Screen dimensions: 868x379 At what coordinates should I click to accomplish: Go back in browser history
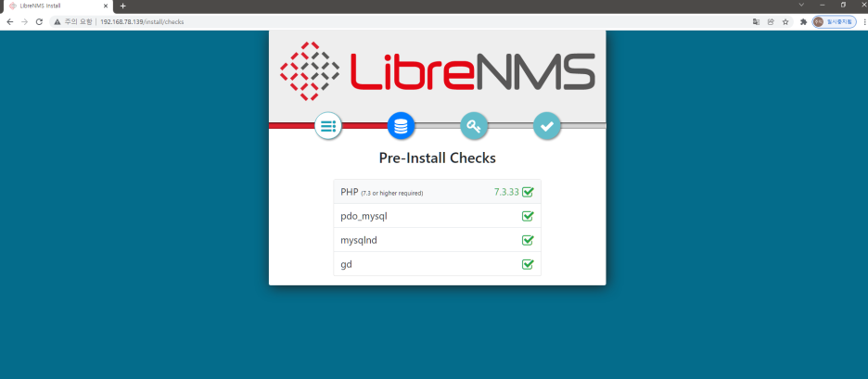pyautogui.click(x=10, y=21)
